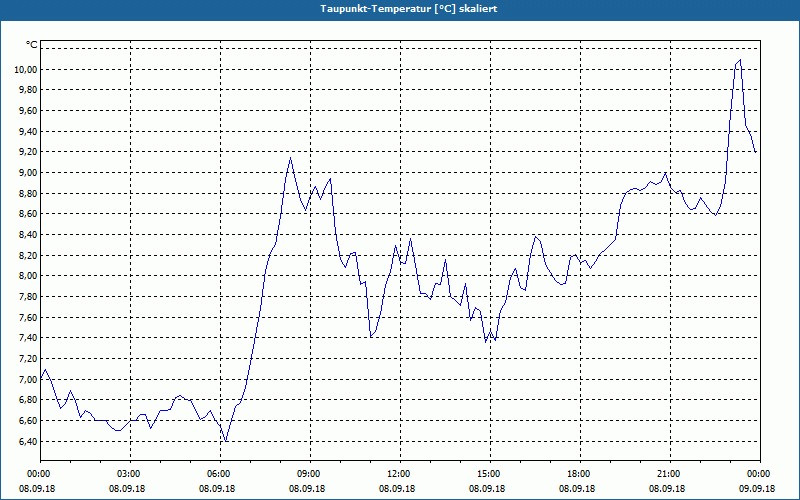This screenshot has height=500, width=800.
Task: Click the "8,00" y-axis label
Action: pyautogui.click(x=28, y=276)
